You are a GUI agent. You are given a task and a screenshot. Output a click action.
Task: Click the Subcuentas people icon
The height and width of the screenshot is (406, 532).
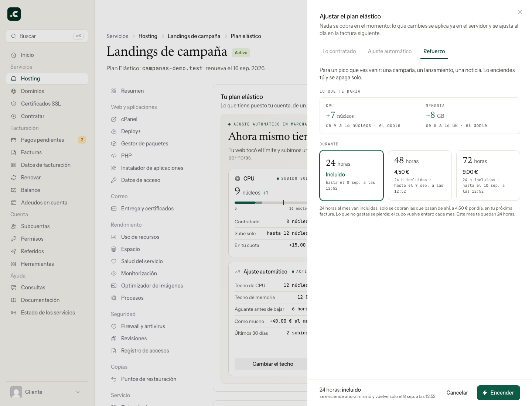pyautogui.click(x=14, y=226)
